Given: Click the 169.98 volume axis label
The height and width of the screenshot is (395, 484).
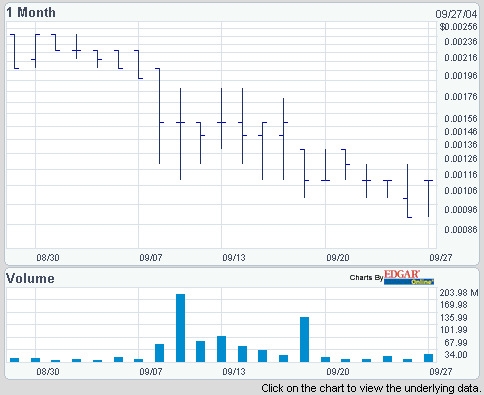Looking at the screenshot, I should (453, 305).
